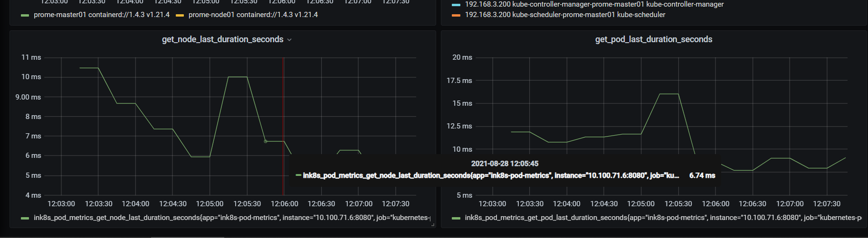Click blue swatch of kube-controller-manager legend
The height and width of the screenshot is (238, 868).
coord(456,4)
